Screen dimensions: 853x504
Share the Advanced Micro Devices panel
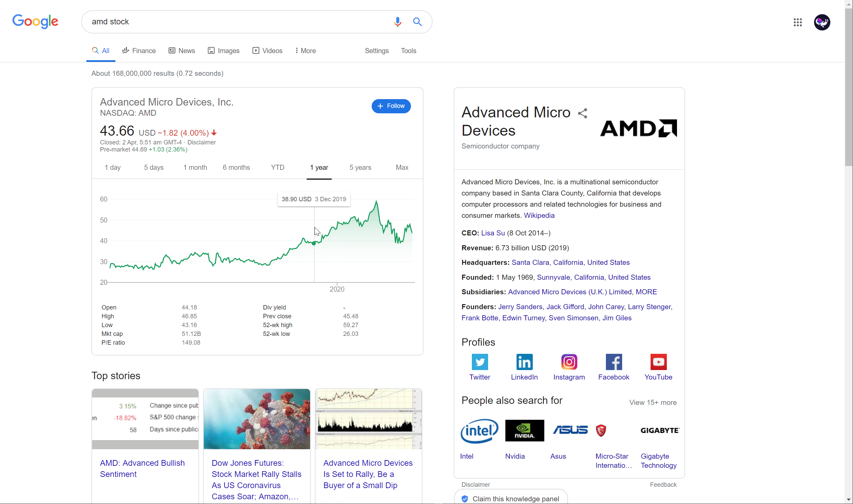pos(583,113)
